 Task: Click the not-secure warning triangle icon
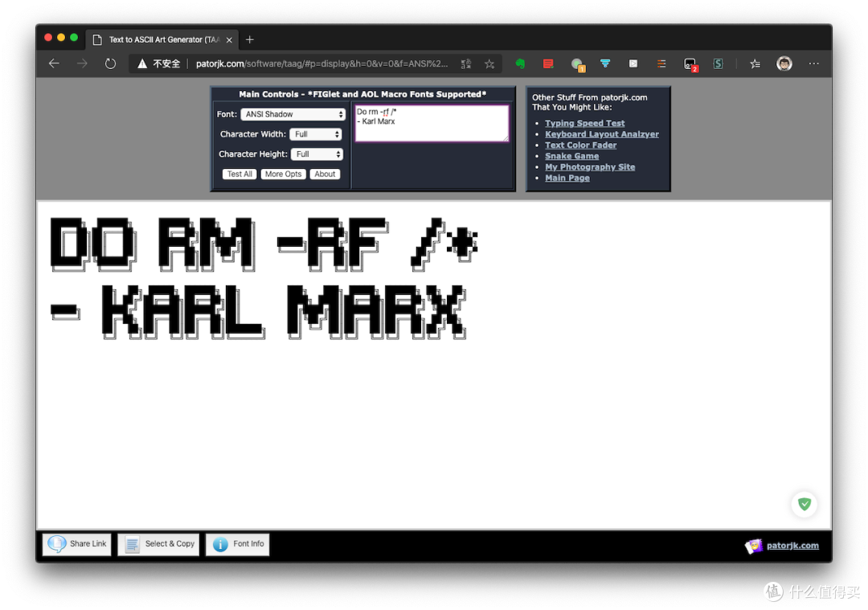click(142, 63)
